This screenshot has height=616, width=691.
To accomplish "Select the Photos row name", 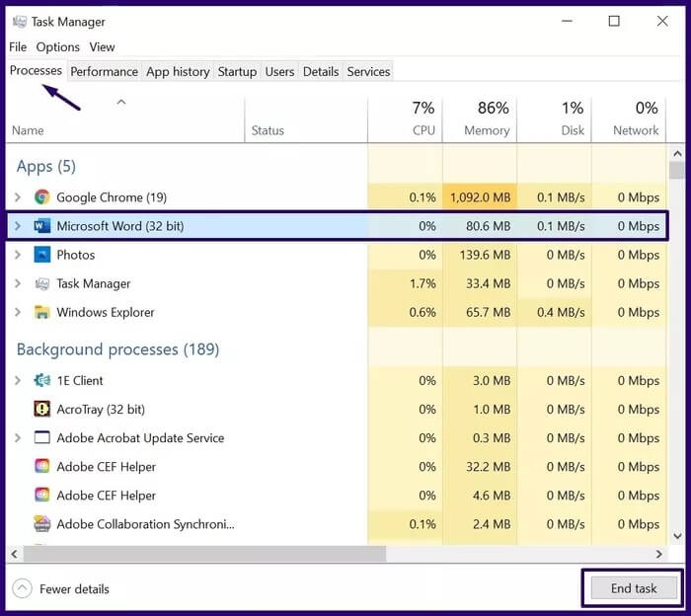I will coord(76,255).
